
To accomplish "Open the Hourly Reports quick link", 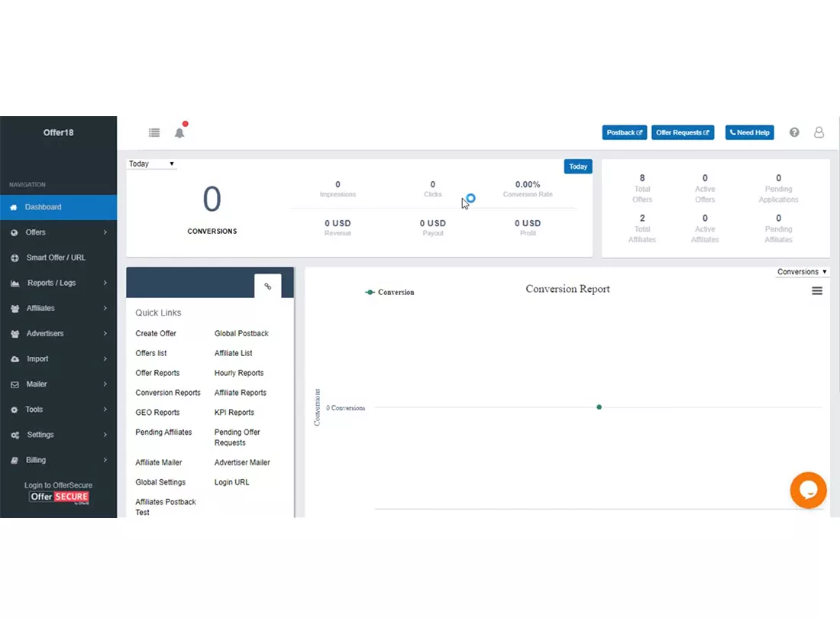I will pyautogui.click(x=239, y=373).
